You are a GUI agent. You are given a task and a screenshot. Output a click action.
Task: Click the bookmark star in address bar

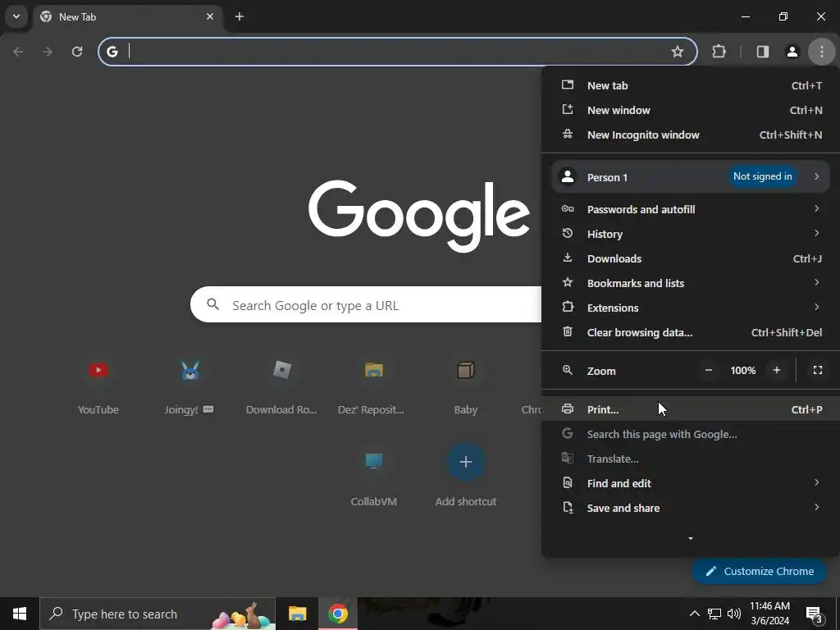pyautogui.click(x=677, y=52)
